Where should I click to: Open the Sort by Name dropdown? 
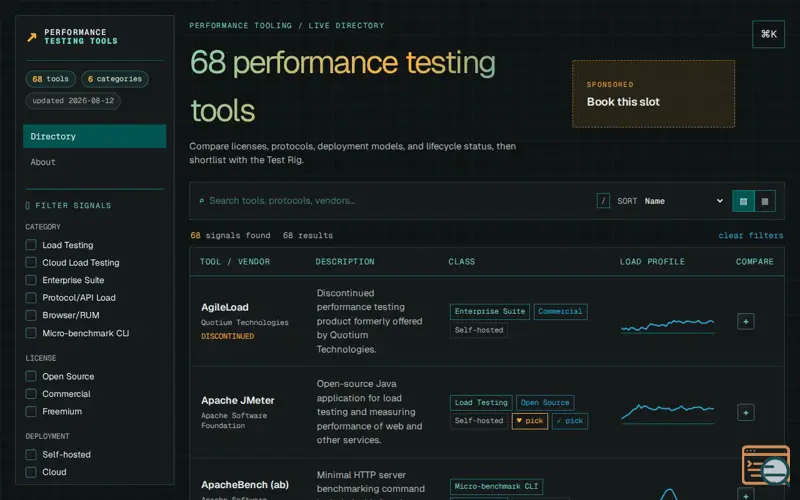coord(683,201)
